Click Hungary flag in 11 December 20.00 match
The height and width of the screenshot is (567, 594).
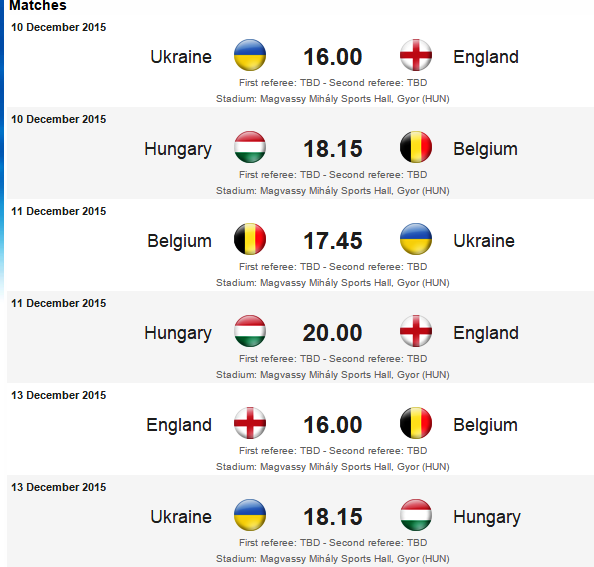250,331
